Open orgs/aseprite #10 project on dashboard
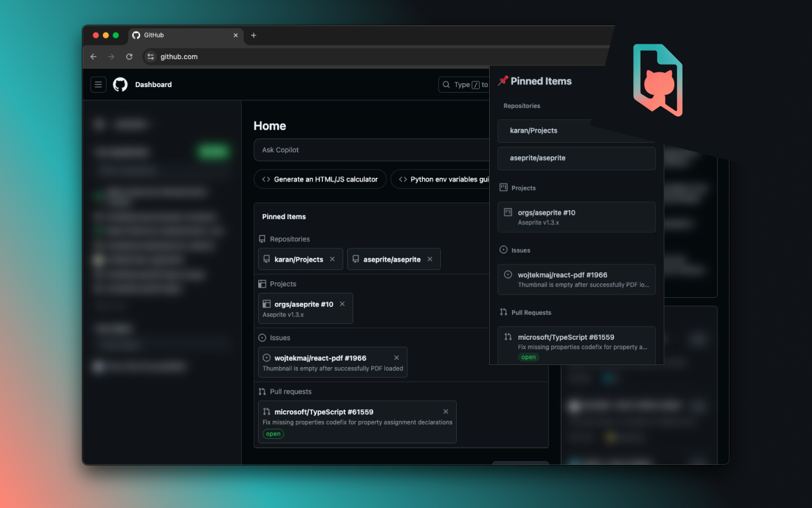The width and height of the screenshot is (812, 508). (x=304, y=304)
